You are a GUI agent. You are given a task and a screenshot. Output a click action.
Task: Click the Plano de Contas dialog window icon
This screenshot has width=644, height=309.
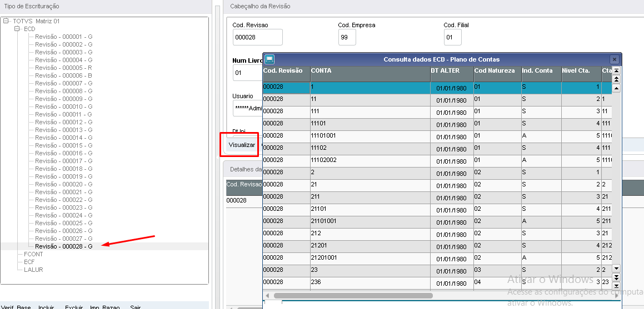(x=269, y=59)
